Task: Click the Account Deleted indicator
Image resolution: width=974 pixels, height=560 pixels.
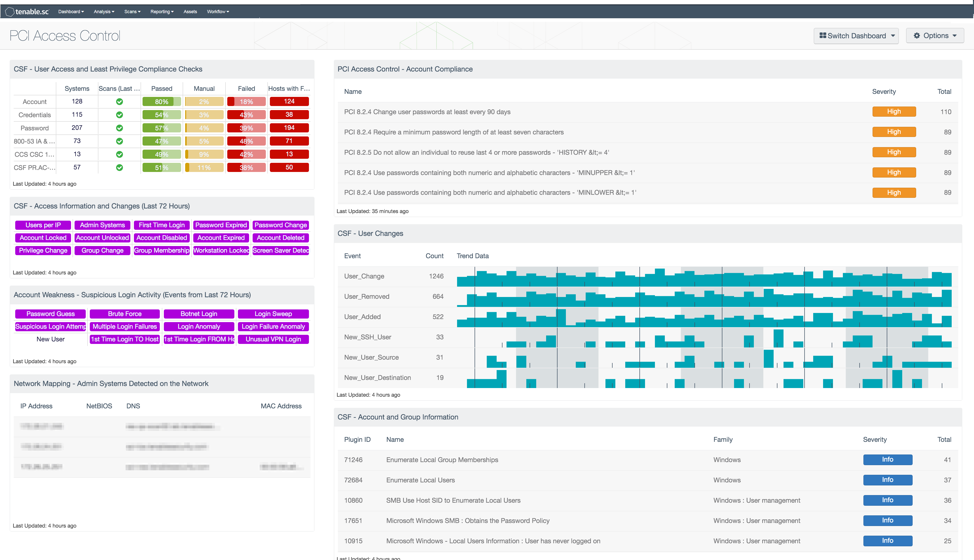Action: pos(281,238)
